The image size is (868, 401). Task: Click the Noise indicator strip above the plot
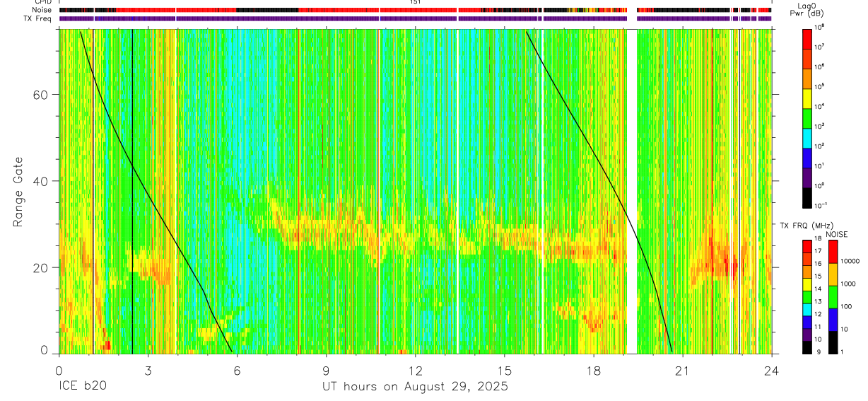[x=415, y=11]
